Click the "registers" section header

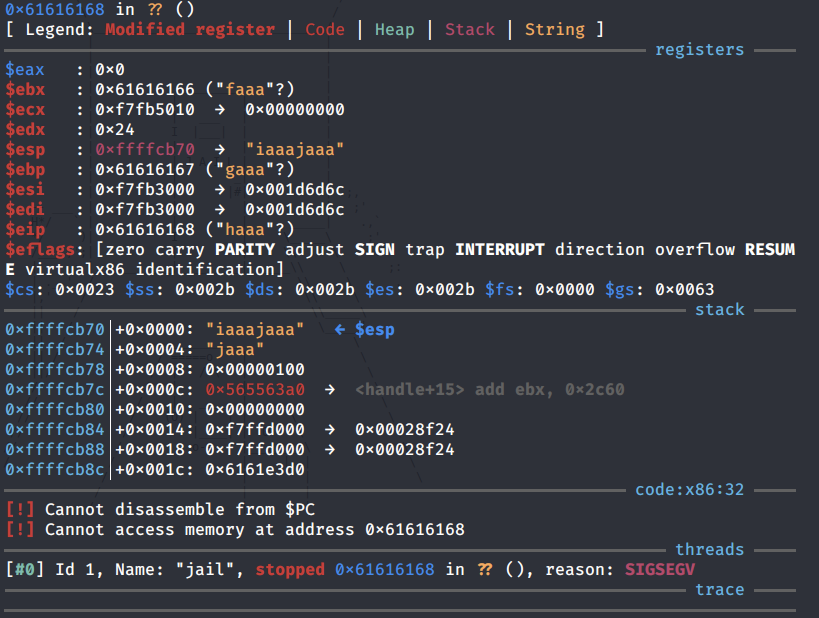tap(699, 49)
